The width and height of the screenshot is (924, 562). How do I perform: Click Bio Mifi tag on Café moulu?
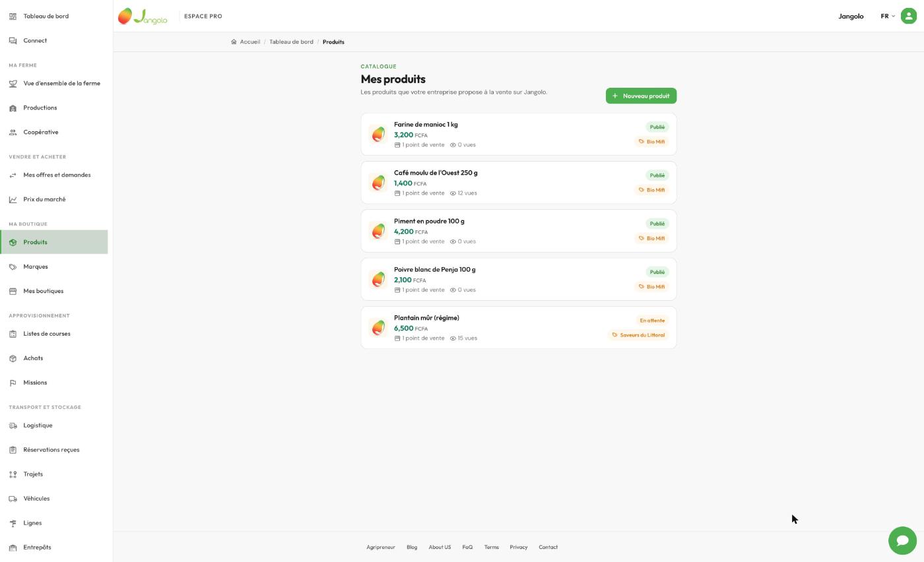pos(651,190)
